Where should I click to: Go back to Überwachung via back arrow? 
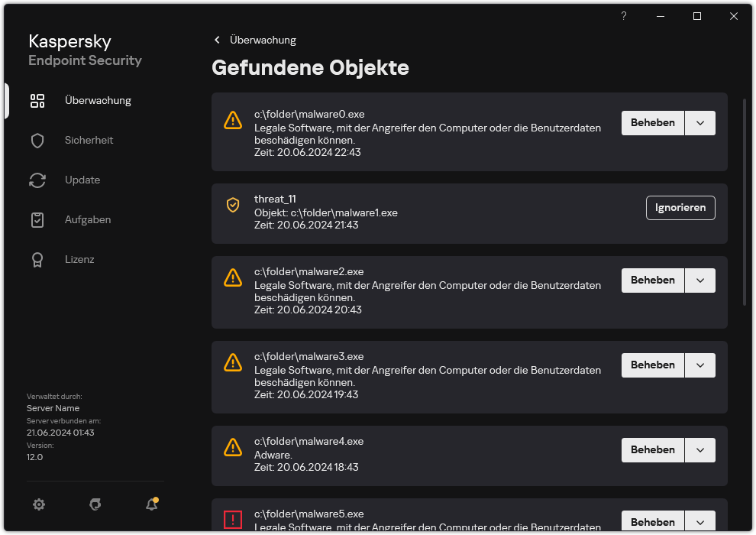pos(217,40)
